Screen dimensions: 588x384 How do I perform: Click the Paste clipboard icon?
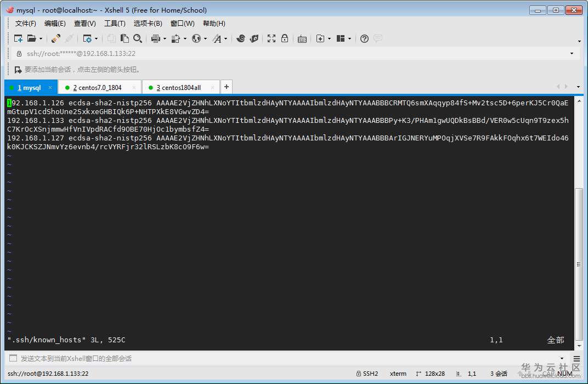(x=125, y=38)
